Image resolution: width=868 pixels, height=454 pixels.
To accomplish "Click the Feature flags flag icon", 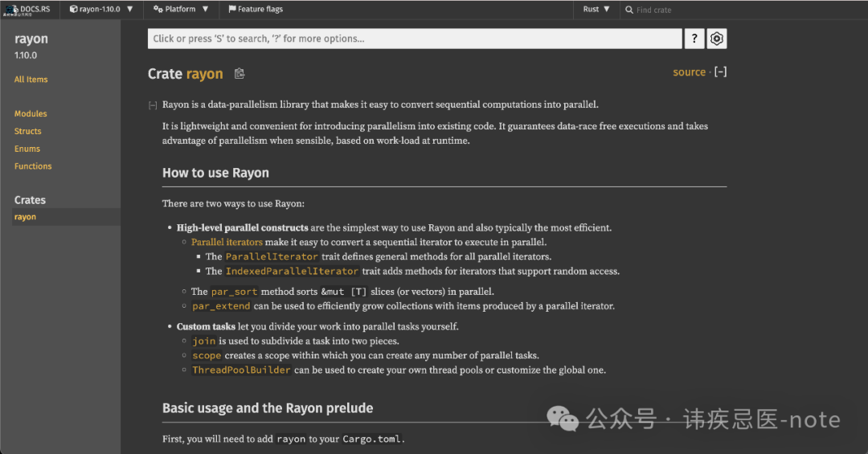I will tap(232, 9).
